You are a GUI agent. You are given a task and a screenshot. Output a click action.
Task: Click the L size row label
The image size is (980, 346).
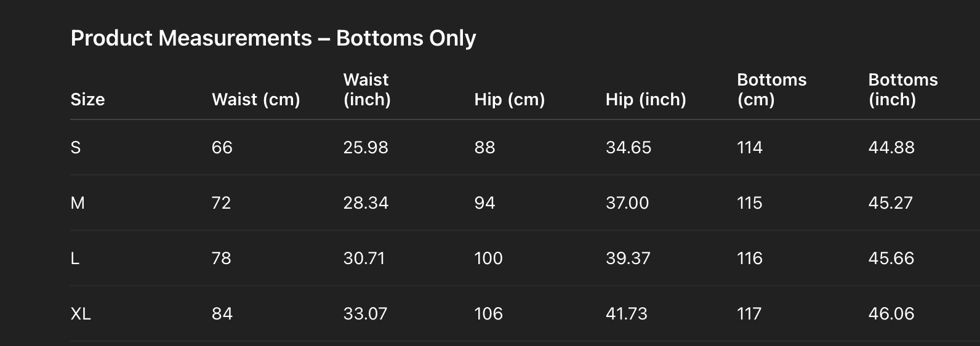tap(75, 259)
